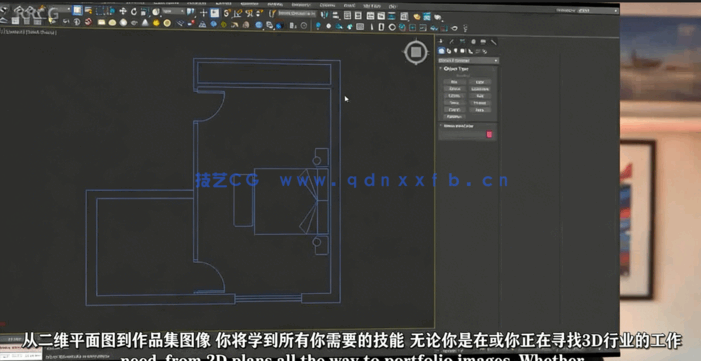
Task: Select the Helpers category icon
Action: click(470, 51)
